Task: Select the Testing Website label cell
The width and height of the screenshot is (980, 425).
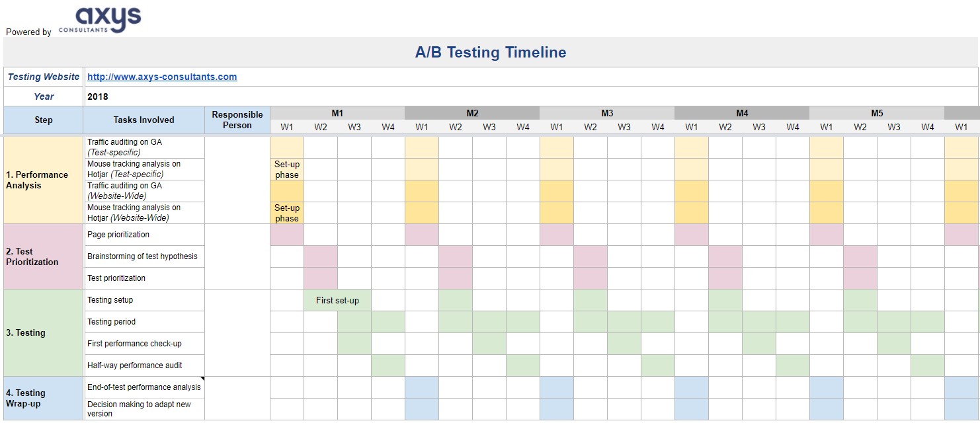Action: [44, 77]
